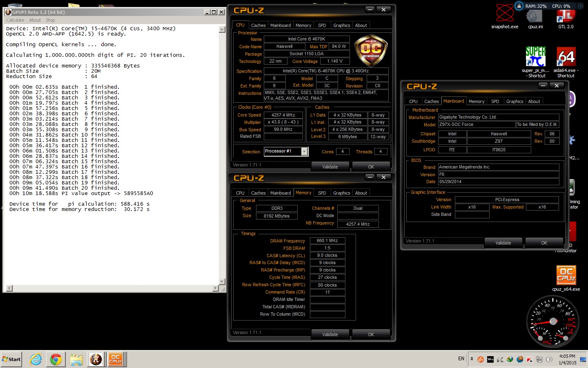Viewport: 588px width, 368px height.
Task: Click Gigabyte Technology Co. Ltd. manufacturer field
Action: [499, 117]
